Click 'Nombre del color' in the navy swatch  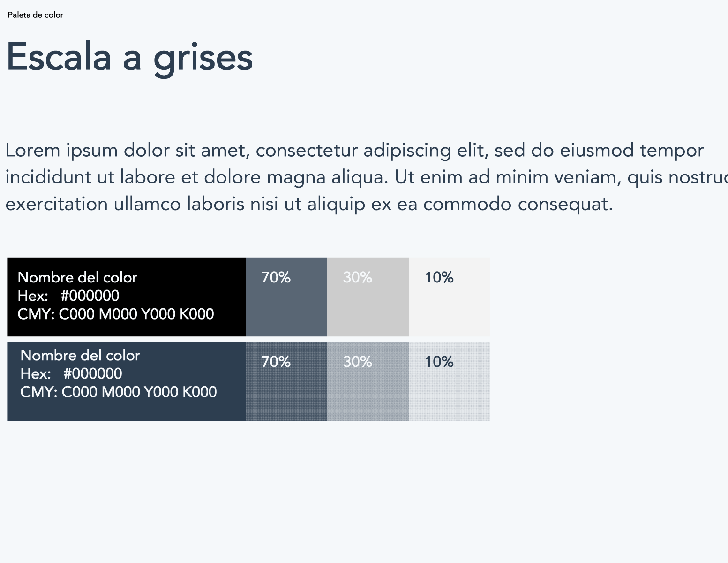click(80, 355)
